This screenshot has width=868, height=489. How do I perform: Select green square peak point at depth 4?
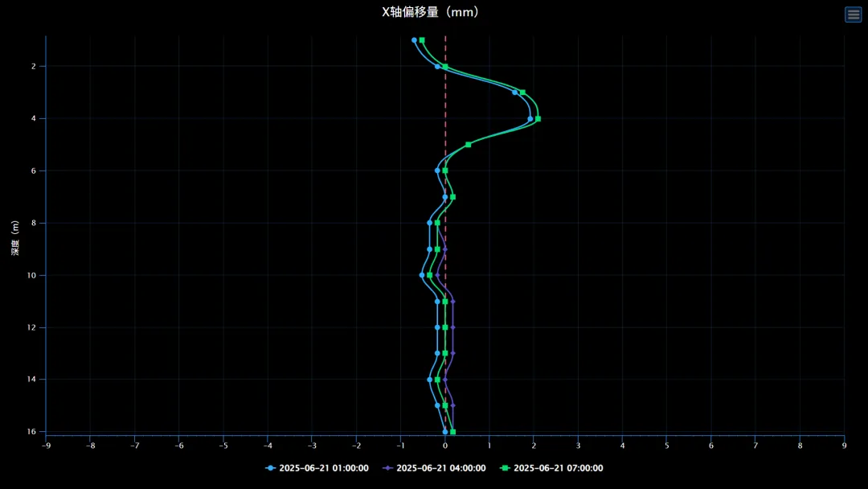coord(538,118)
